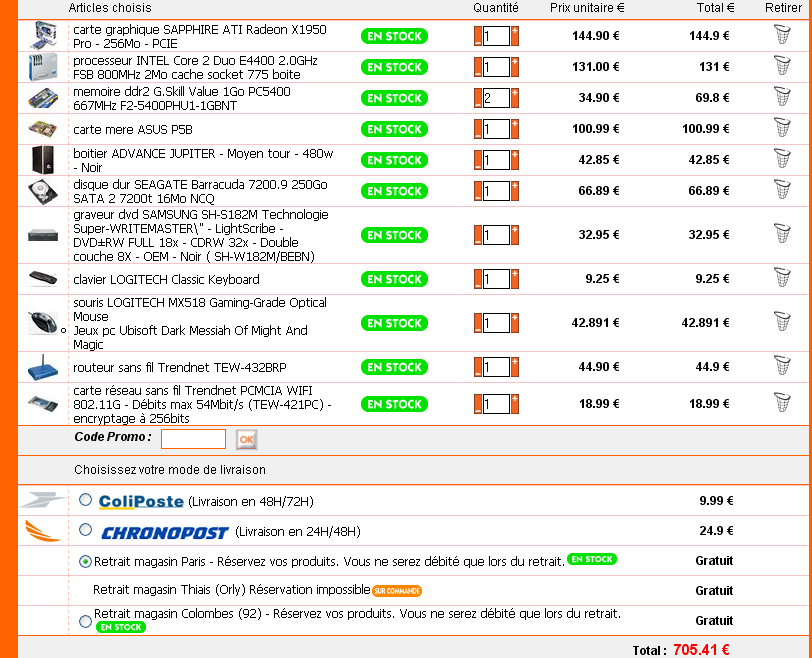Increase quantity of the INTEL processor
The height and width of the screenshot is (658, 812).
point(515,67)
